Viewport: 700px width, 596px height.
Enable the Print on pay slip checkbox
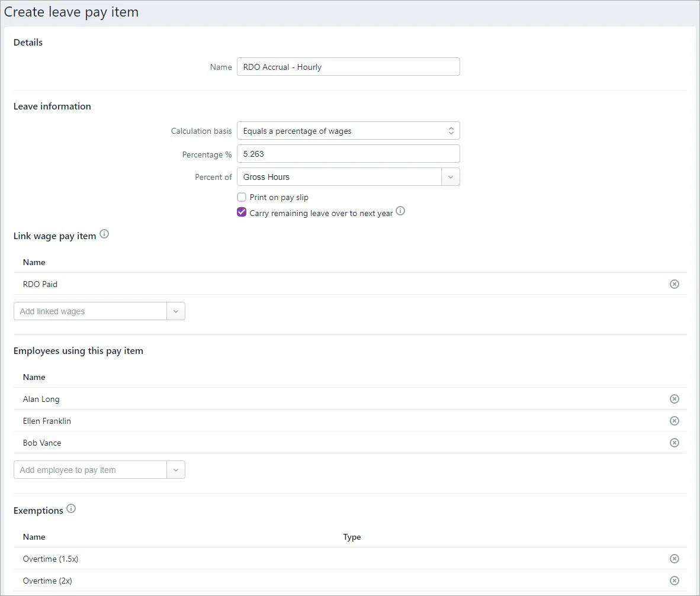coord(242,197)
